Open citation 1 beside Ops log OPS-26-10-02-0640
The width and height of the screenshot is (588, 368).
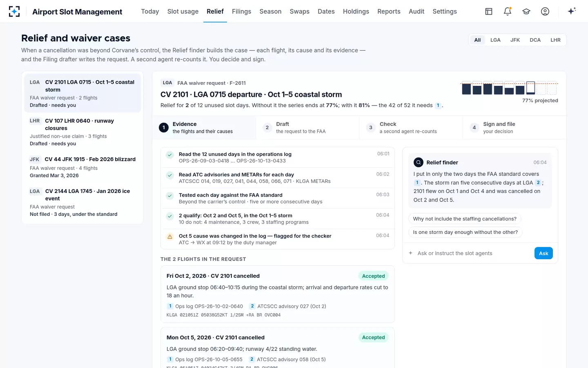pyautogui.click(x=170, y=306)
